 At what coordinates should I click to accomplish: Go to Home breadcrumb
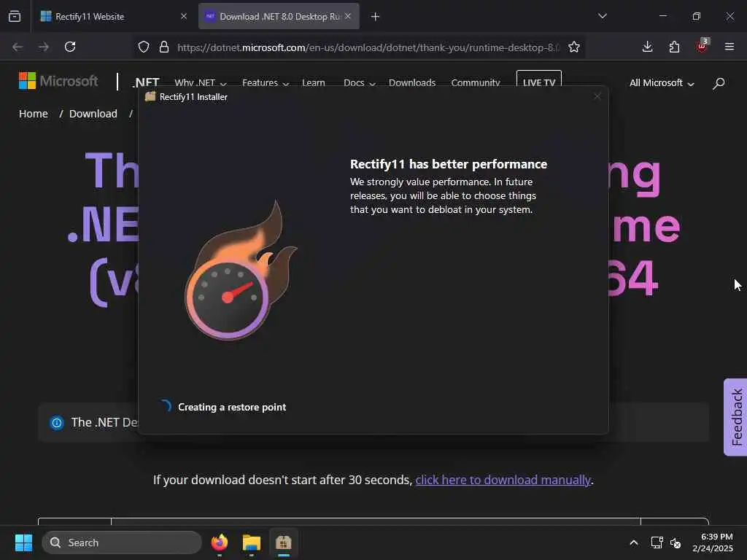34,114
